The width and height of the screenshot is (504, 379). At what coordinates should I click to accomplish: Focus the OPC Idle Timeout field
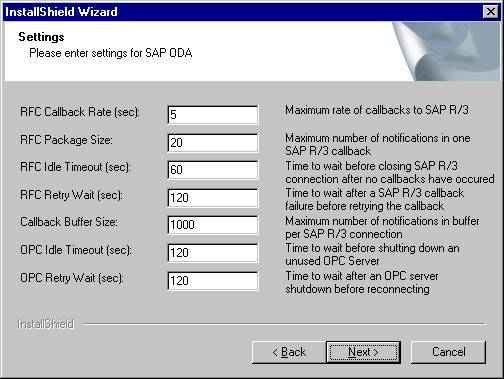(x=213, y=253)
